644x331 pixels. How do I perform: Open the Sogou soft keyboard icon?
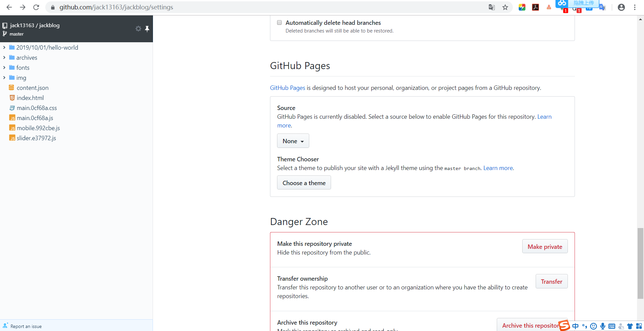612,326
